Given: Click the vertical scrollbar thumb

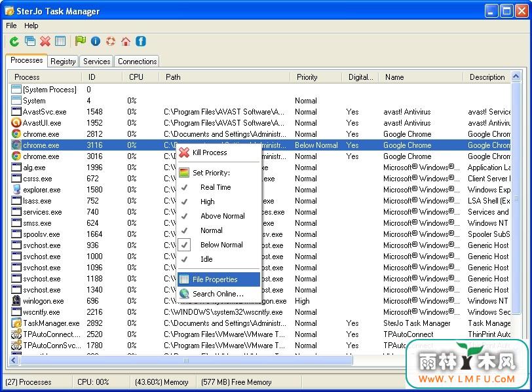Looking at the screenshot, I should click(516, 198).
